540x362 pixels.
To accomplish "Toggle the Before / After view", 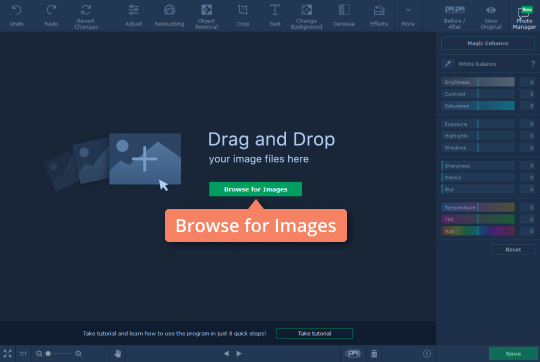I will [x=455, y=16].
